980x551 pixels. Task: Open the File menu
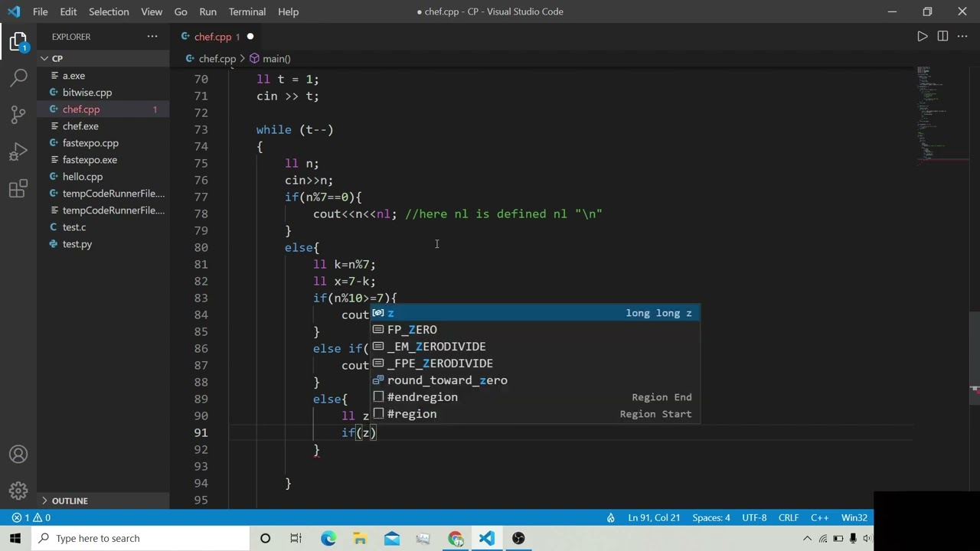(40, 11)
